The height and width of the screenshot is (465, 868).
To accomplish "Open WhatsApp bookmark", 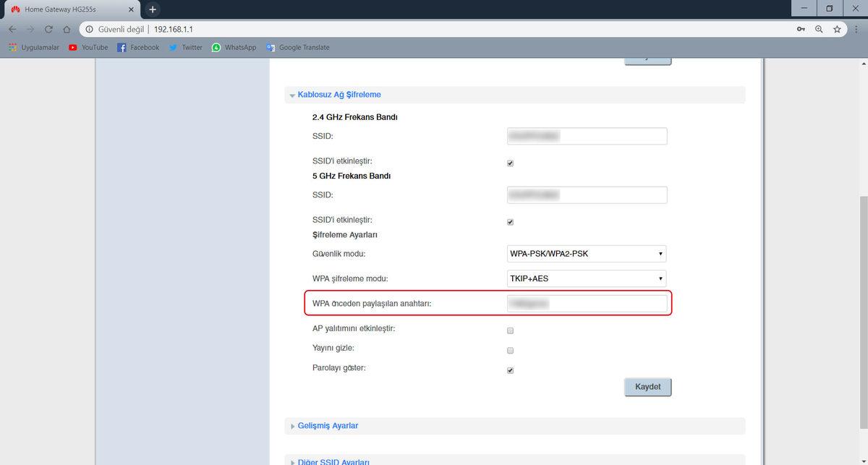I will point(234,48).
